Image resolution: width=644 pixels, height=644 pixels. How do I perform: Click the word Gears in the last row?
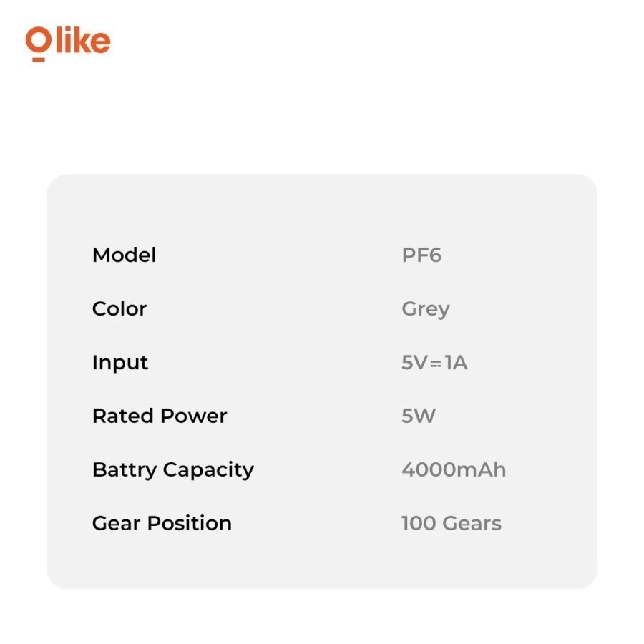point(472,524)
